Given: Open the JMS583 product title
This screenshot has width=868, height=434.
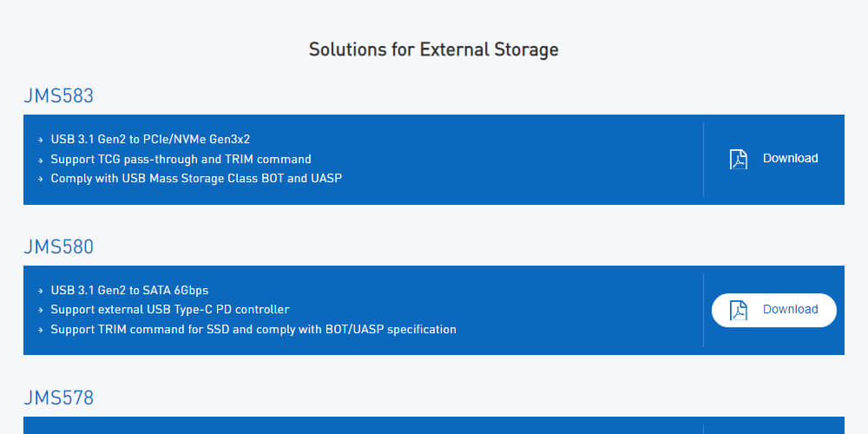Looking at the screenshot, I should pyautogui.click(x=59, y=95).
